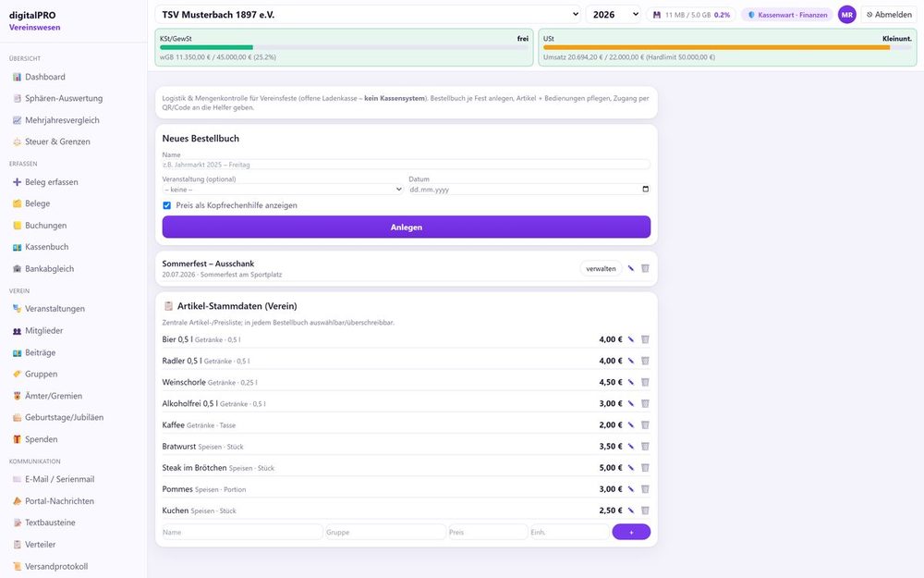Open the TSV Musterbach club selector
The width and height of the screenshot is (924, 578).
tap(369, 15)
